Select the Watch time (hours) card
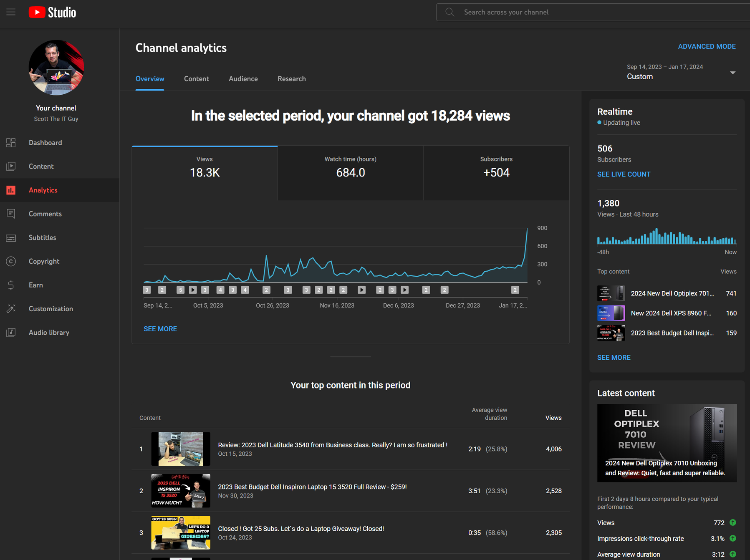Viewport: 750px width, 560px height. 351,173
